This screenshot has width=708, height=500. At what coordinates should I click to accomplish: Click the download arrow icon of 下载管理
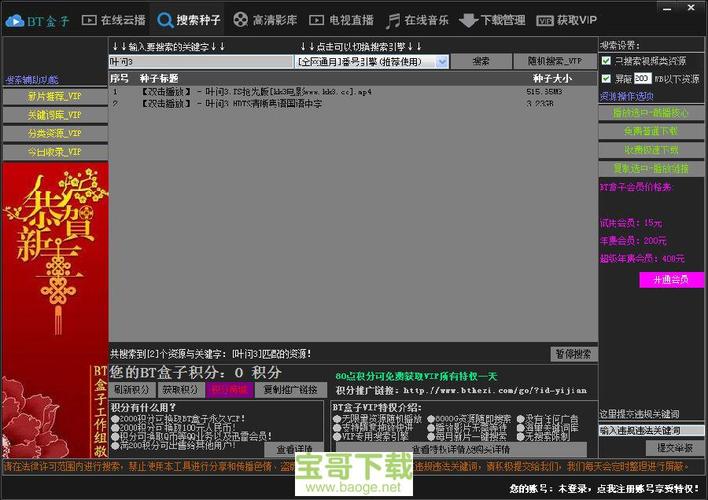pos(468,20)
